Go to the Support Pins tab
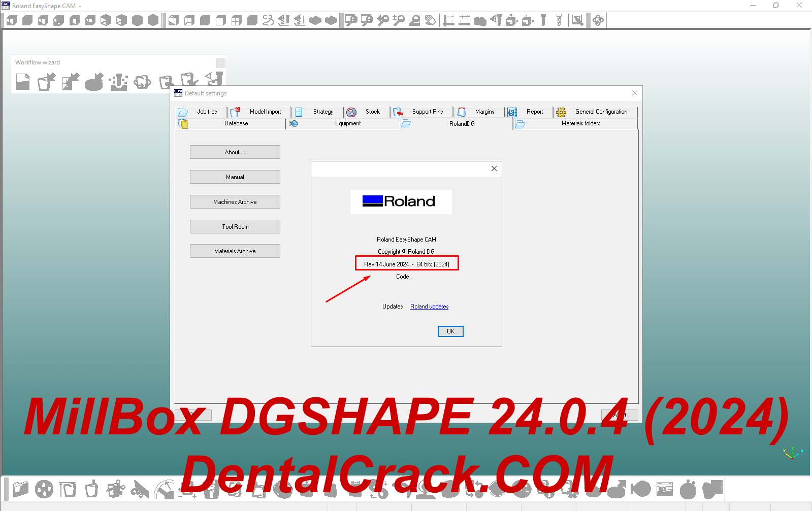 click(x=422, y=112)
